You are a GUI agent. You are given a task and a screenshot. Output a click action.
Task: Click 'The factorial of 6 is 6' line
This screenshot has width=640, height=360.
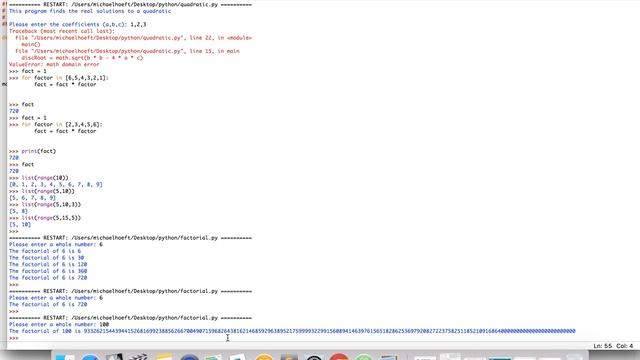point(45,251)
